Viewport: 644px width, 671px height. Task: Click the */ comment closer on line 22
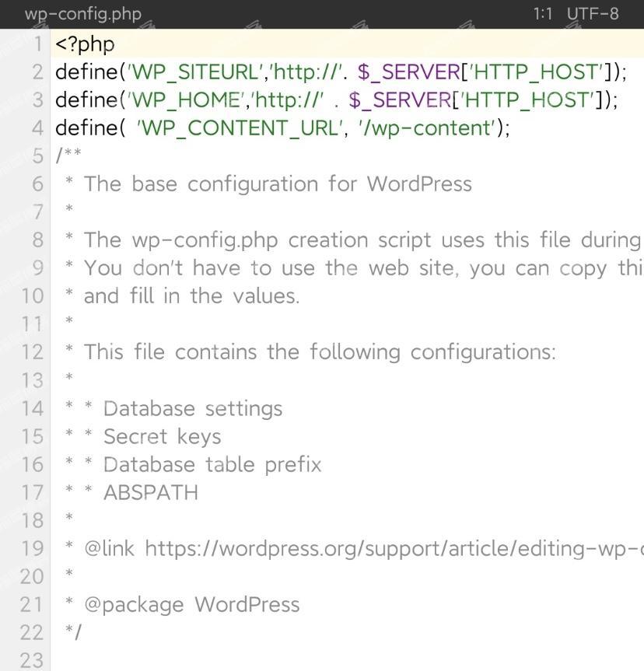(x=73, y=631)
